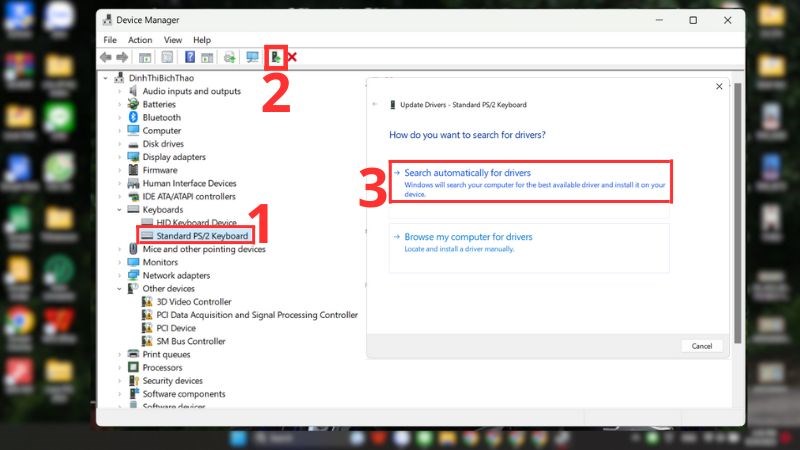Collapse the Other devices category chevron
The width and height of the screenshot is (800, 450).
119,289
